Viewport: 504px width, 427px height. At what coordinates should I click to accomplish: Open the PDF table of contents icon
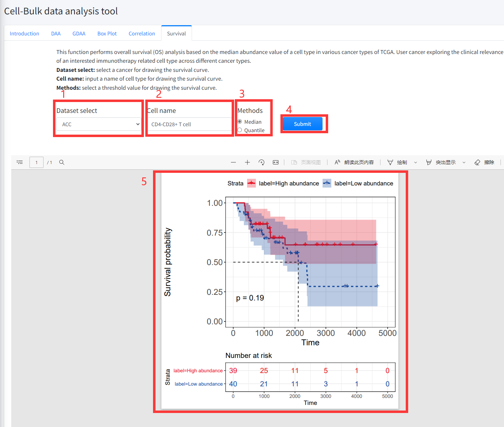[20, 162]
